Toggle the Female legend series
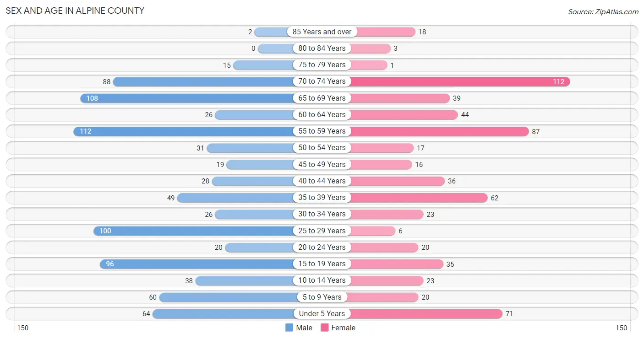Image resolution: width=644 pixels, height=339 pixels. tap(338, 328)
